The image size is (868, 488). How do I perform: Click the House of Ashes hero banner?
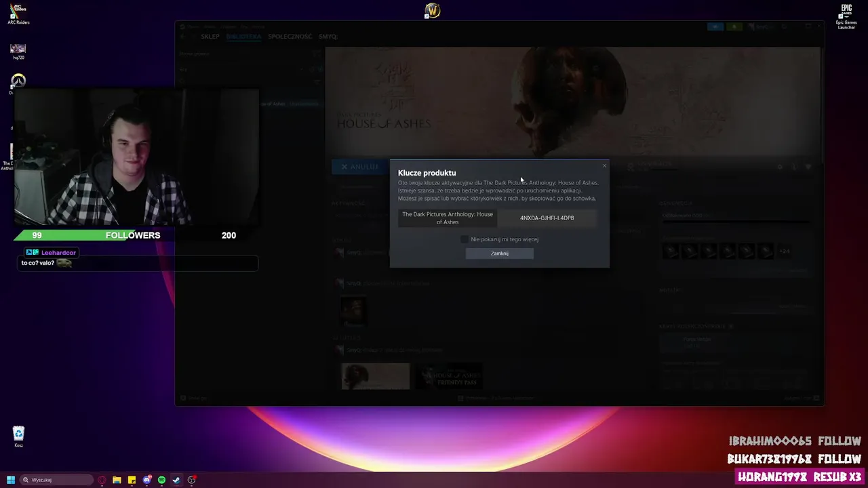574,102
